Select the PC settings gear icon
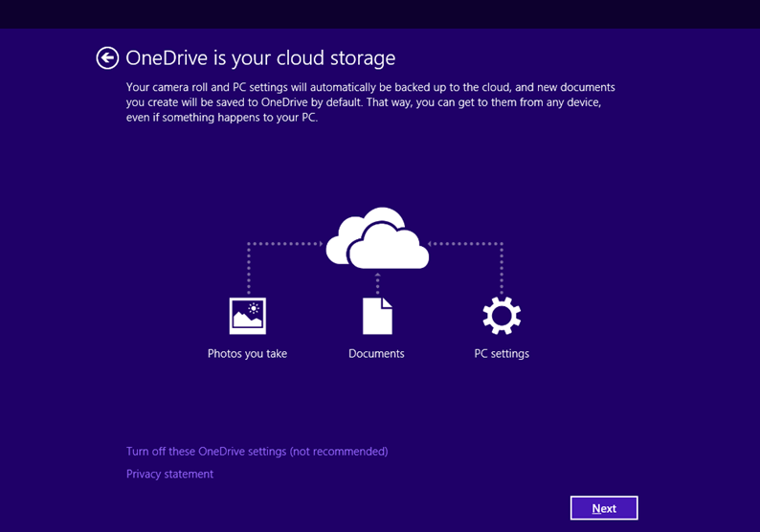 [x=502, y=316]
